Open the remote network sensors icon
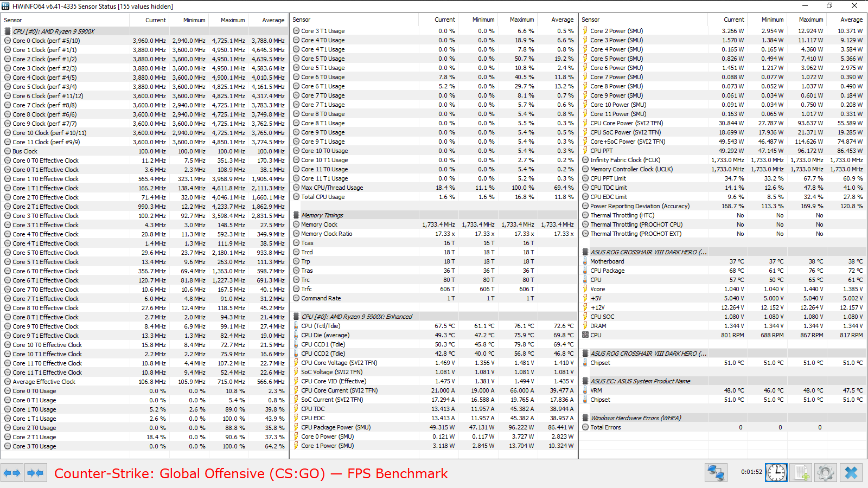Image resolution: width=868 pixels, height=488 pixels. (716, 473)
